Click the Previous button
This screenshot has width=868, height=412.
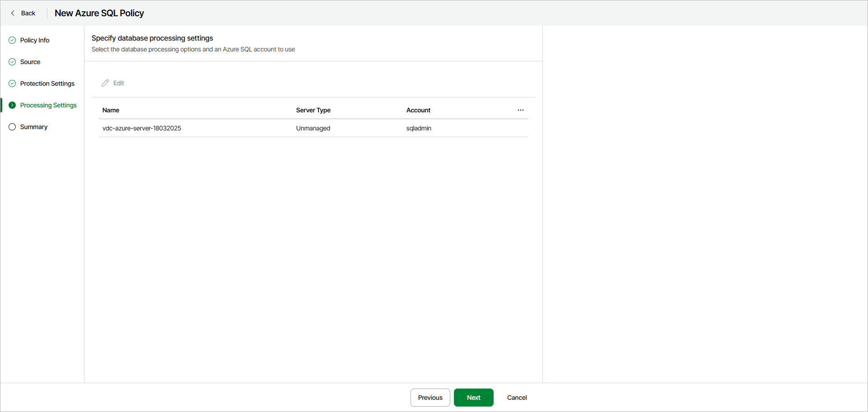tap(430, 398)
